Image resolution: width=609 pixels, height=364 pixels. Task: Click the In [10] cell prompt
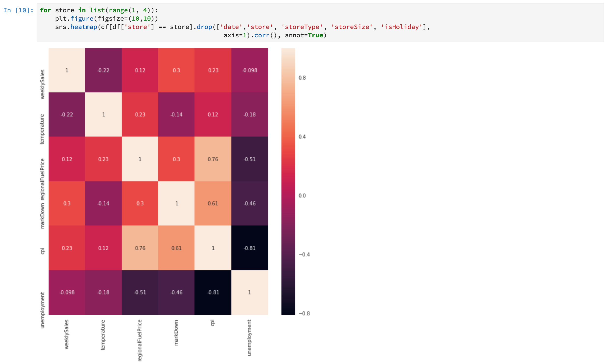point(18,10)
